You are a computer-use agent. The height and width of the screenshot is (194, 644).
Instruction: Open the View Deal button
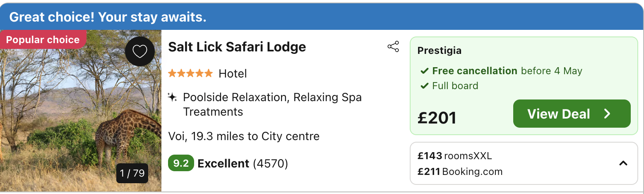pyautogui.click(x=572, y=114)
